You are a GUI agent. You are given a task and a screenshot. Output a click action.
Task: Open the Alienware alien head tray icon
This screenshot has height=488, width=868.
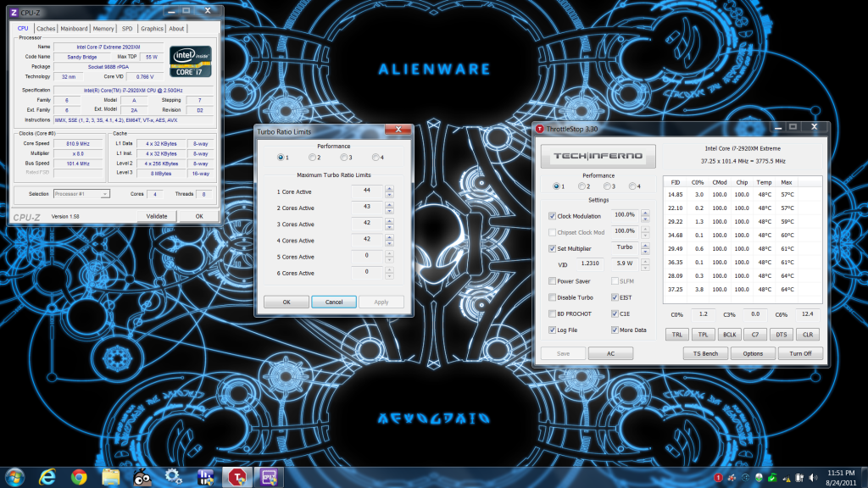point(759,478)
